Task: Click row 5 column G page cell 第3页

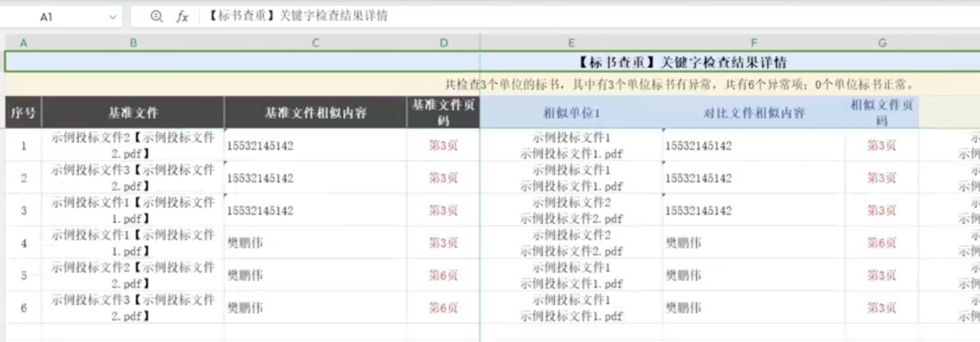Action: 882,275
